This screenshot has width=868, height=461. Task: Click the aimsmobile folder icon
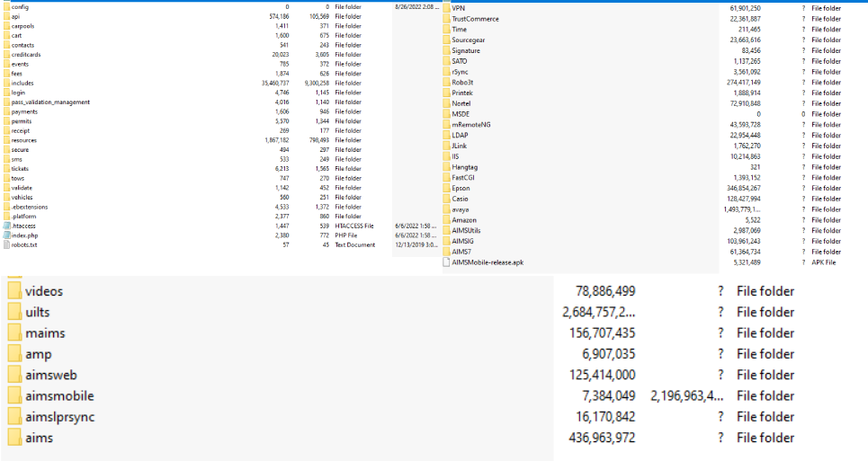pyautogui.click(x=15, y=396)
